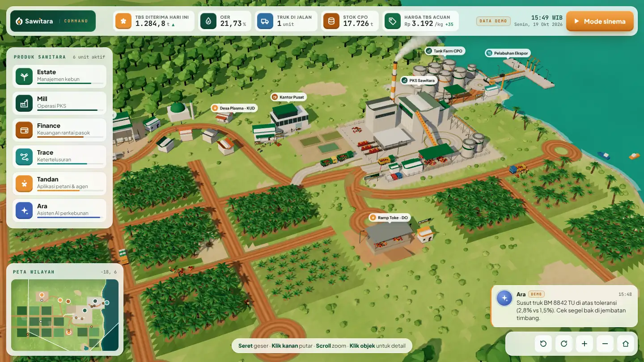The image size is (644, 362).
Task: Zoom out with the minus button
Action: point(605,344)
